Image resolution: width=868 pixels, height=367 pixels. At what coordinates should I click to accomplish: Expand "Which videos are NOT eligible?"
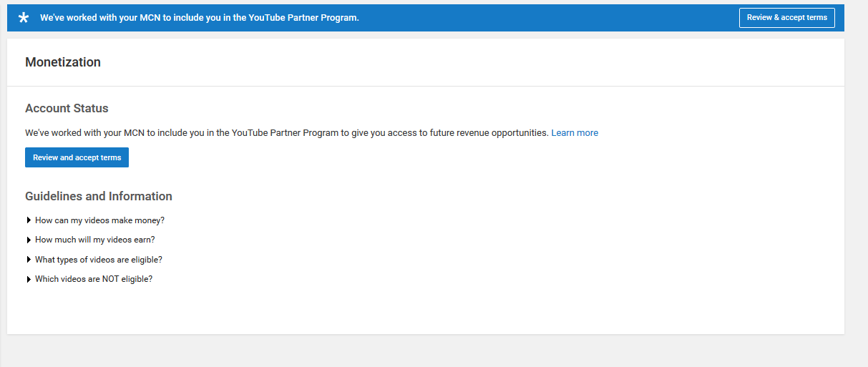[94, 279]
